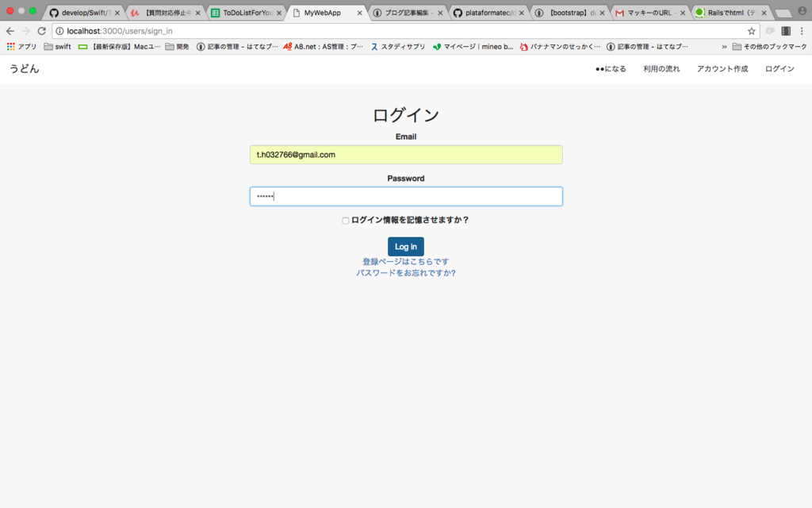Click the Log in button
This screenshot has height=508, width=812.
[x=405, y=246]
